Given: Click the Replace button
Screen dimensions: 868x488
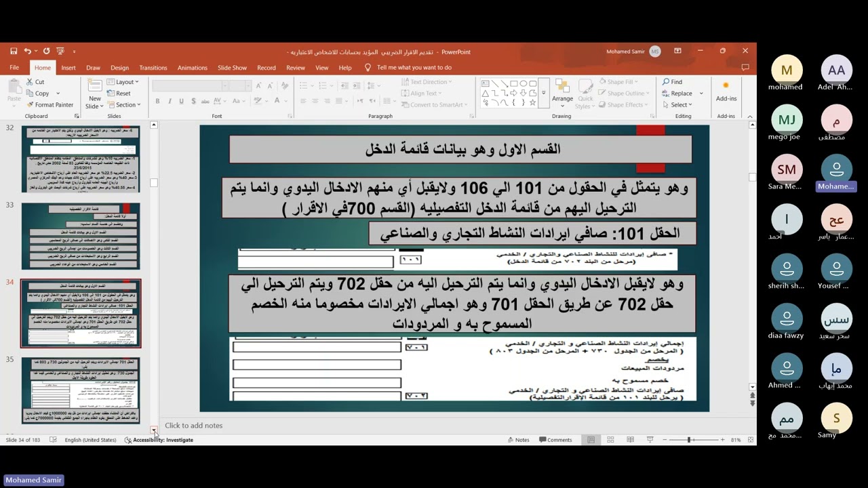Looking at the screenshot, I should click(x=677, y=94).
